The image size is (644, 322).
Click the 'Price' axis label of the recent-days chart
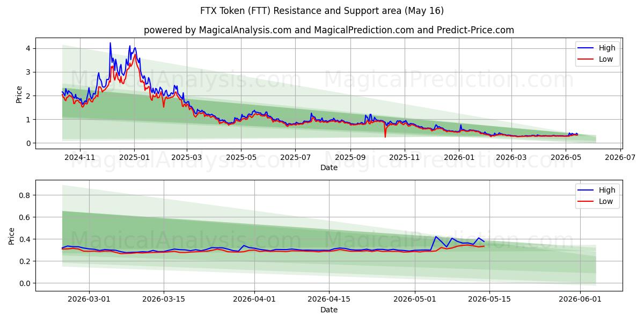(12, 236)
